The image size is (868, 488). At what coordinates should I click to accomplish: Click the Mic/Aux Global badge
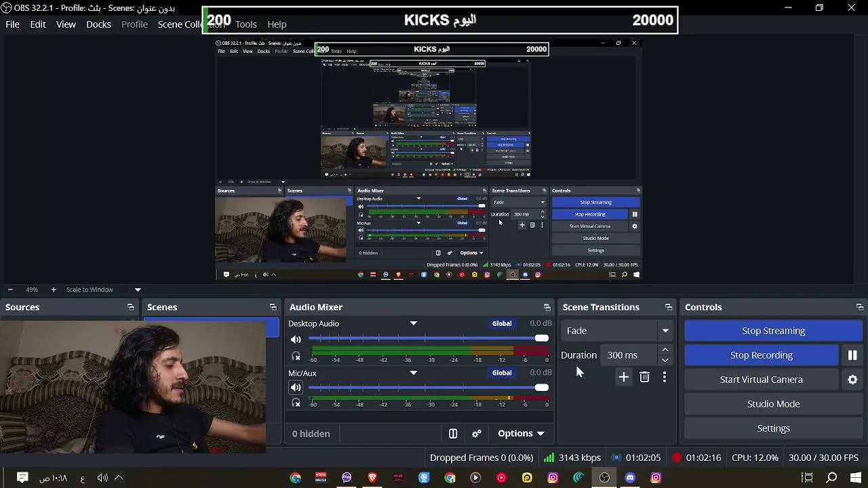502,373
